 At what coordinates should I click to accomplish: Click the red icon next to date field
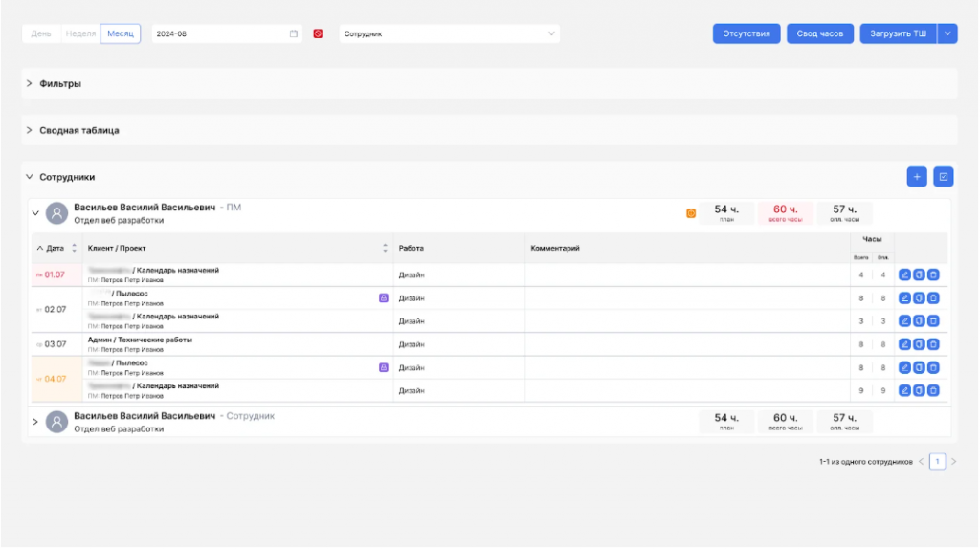[319, 33]
